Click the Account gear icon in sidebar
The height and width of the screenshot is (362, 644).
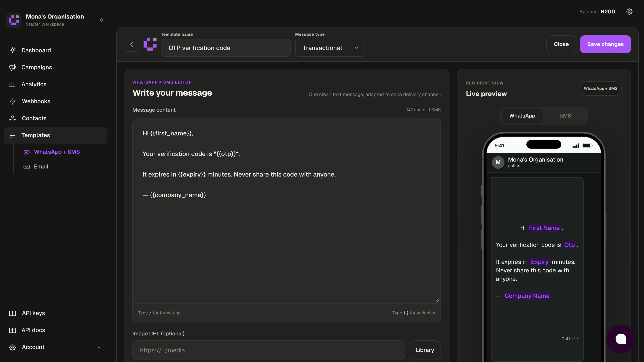coord(13,347)
